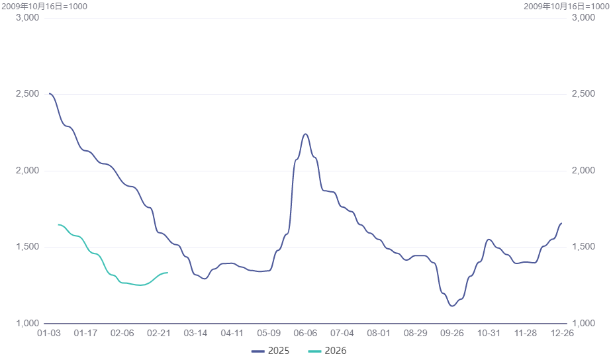Click the right end of the 2025 line

pyautogui.click(x=561, y=223)
